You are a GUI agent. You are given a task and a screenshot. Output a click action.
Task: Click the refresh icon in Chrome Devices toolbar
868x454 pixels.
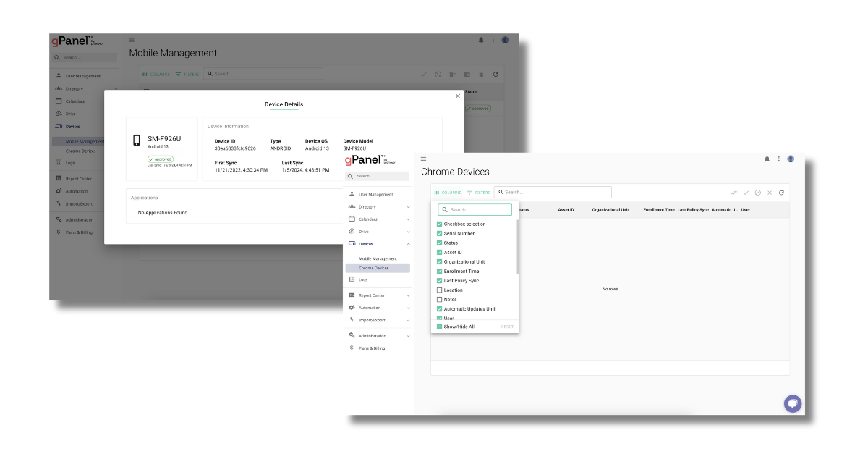click(x=781, y=193)
